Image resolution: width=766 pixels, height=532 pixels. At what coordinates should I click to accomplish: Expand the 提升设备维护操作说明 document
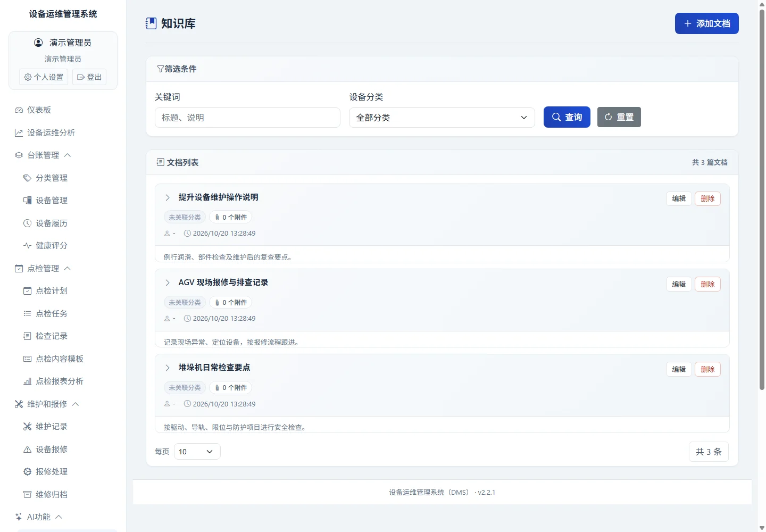point(168,197)
